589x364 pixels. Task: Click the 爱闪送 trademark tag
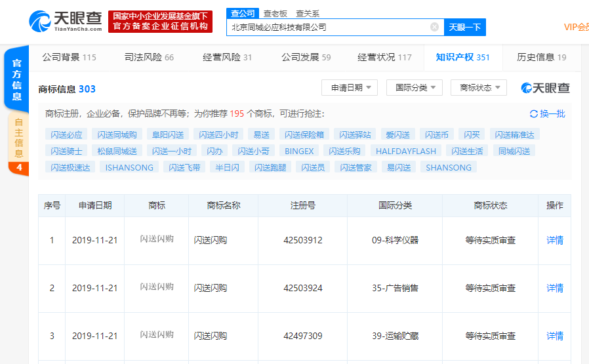(397, 134)
